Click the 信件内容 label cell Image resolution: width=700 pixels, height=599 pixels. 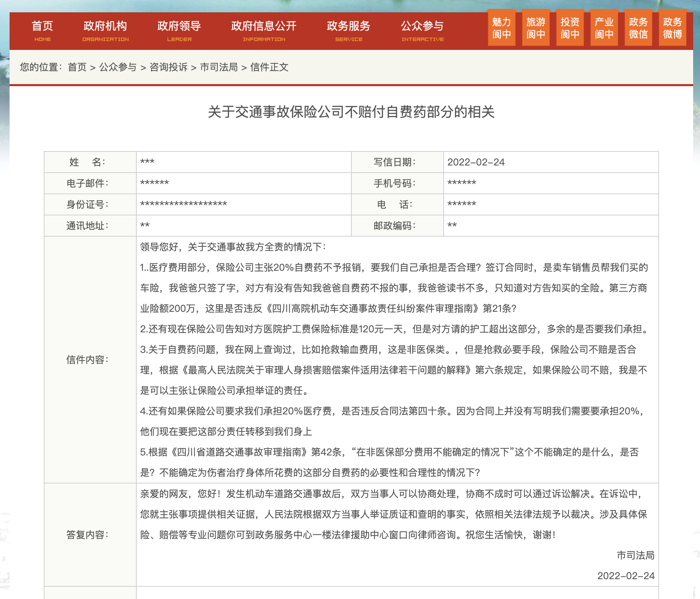click(x=90, y=360)
